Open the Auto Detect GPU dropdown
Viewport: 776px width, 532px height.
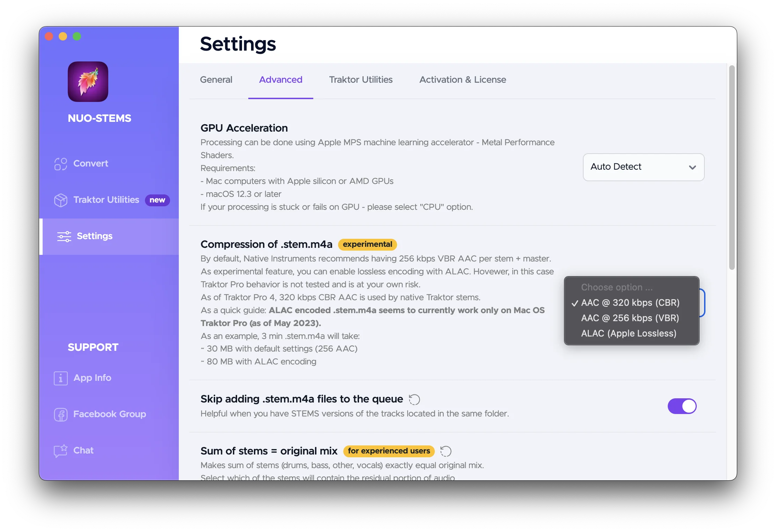pos(643,167)
